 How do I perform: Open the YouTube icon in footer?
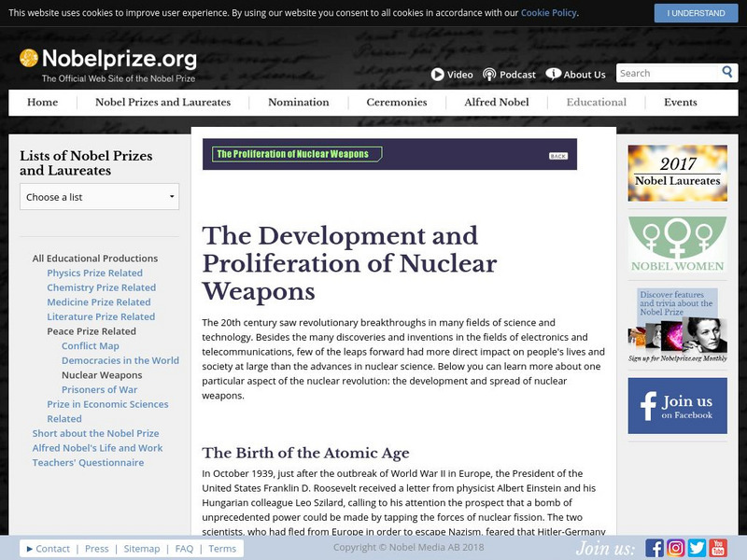(x=718, y=548)
